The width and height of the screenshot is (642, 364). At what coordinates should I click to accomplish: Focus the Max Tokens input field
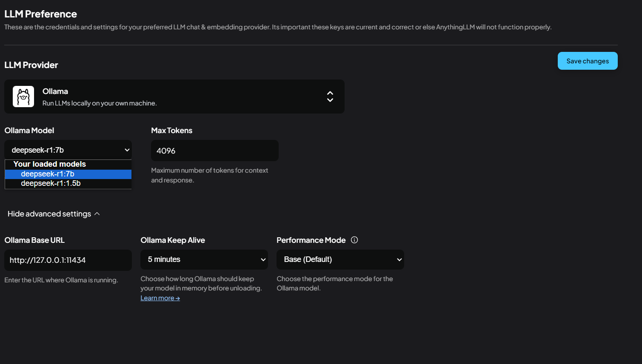[215, 151]
